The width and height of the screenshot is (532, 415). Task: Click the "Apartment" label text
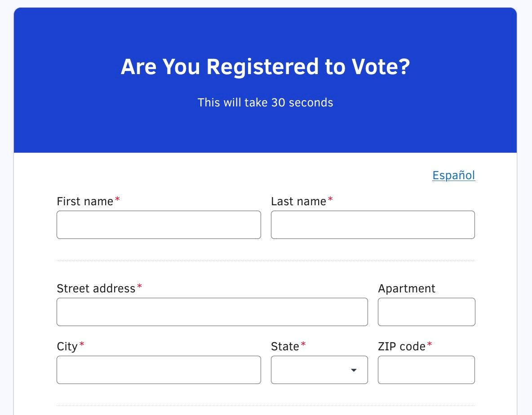point(407,288)
